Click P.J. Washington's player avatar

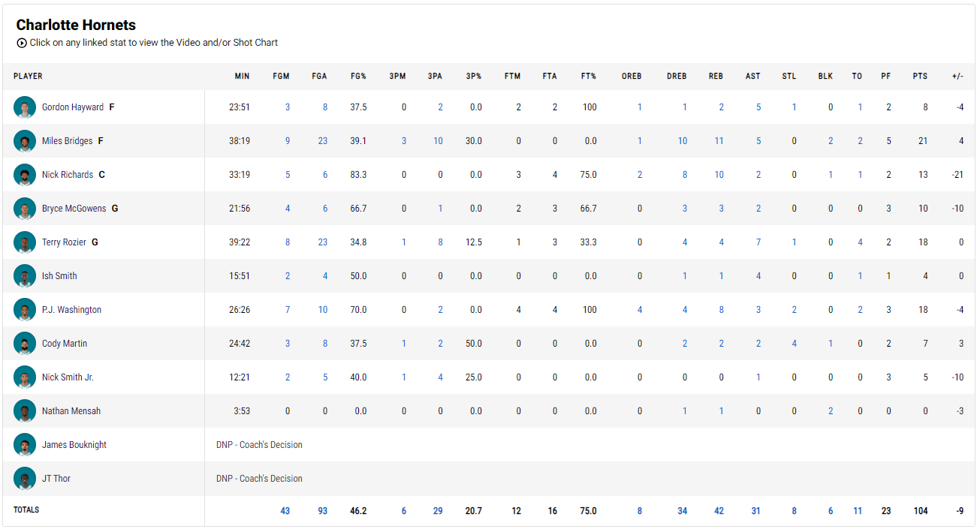25,310
